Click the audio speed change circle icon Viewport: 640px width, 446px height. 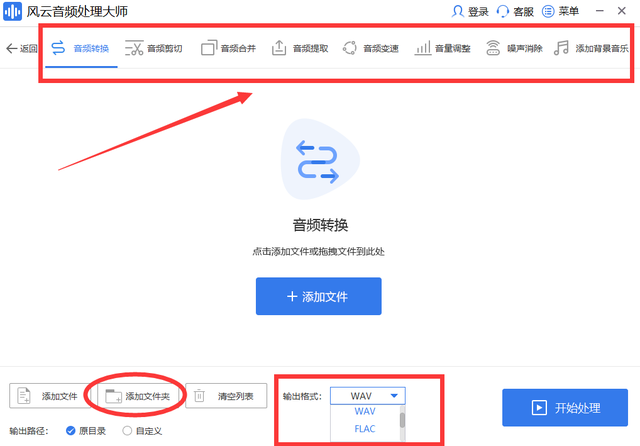pyautogui.click(x=350, y=48)
